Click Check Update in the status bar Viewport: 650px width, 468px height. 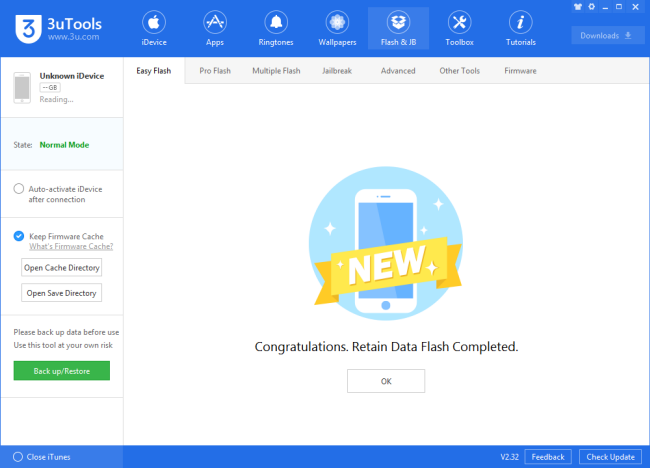pyautogui.click(x=610, y=457)
